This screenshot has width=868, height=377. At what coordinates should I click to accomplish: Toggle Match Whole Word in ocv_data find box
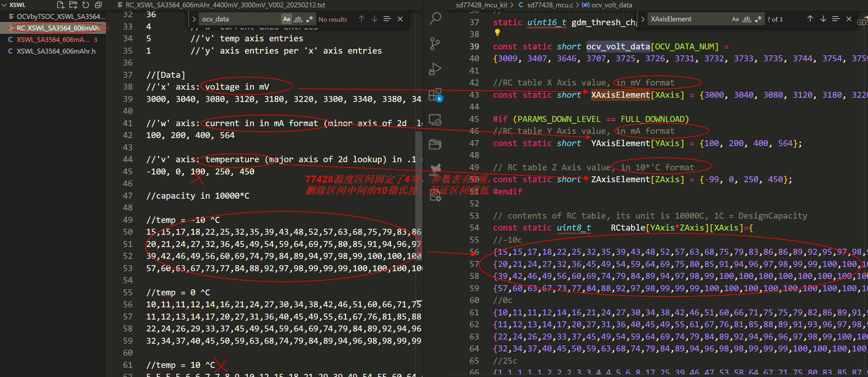point(298,19)
